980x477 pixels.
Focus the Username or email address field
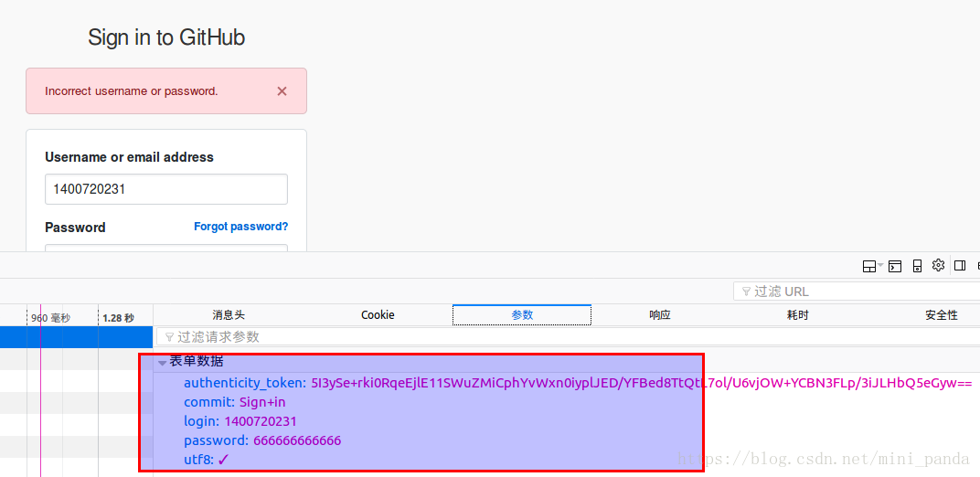[166, 189]
